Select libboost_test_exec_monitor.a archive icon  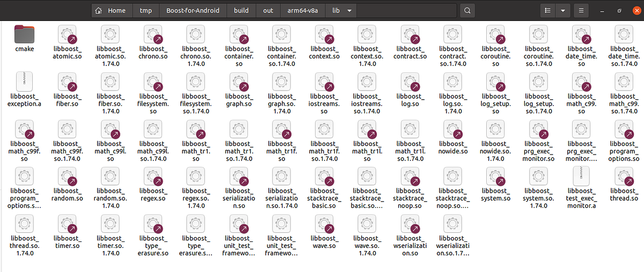coord(582,175)
